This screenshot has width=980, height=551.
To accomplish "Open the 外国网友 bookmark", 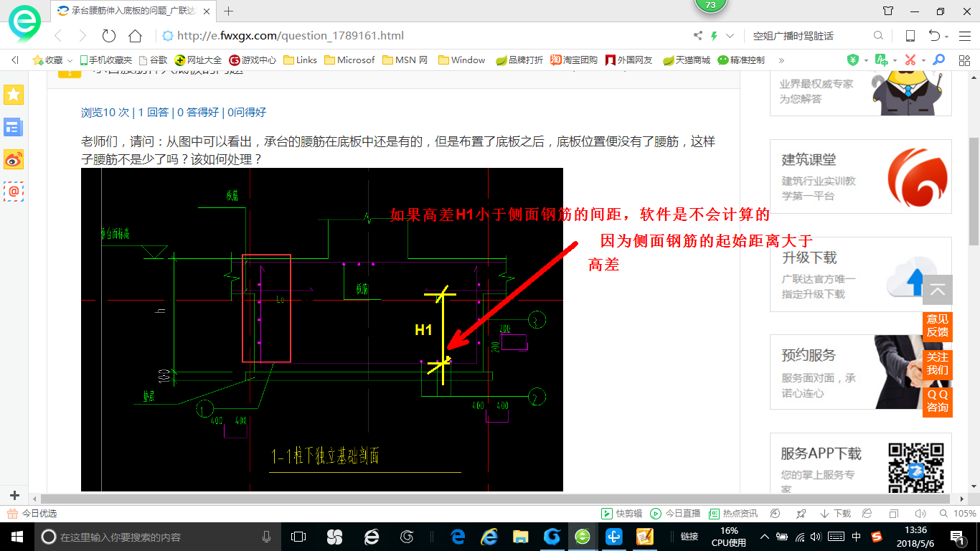I will [629, 60].
